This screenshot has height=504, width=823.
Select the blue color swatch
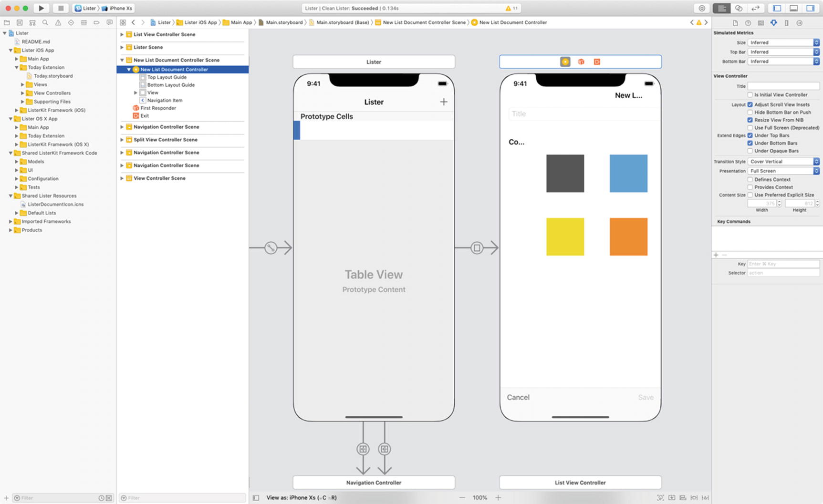point(628,173)
